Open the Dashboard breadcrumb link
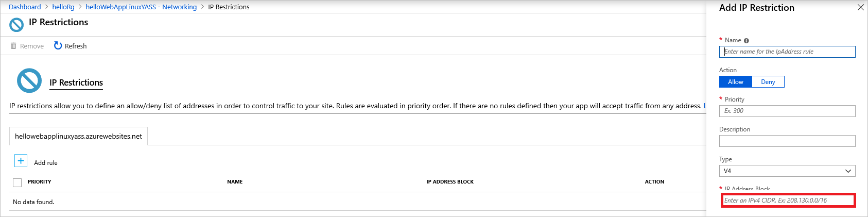This screenshot has width=868, height=217. (x=25, y=7)
